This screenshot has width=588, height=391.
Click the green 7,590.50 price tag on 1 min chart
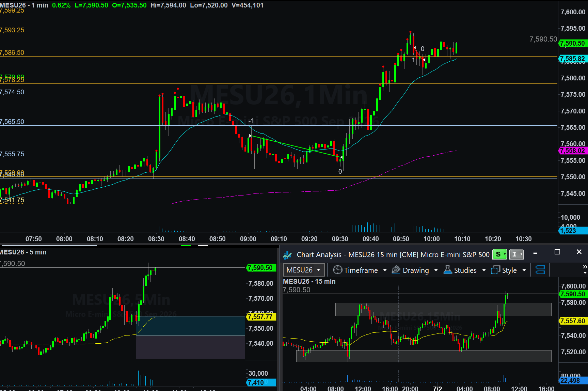pyautogui.click(x=573, y=44)
